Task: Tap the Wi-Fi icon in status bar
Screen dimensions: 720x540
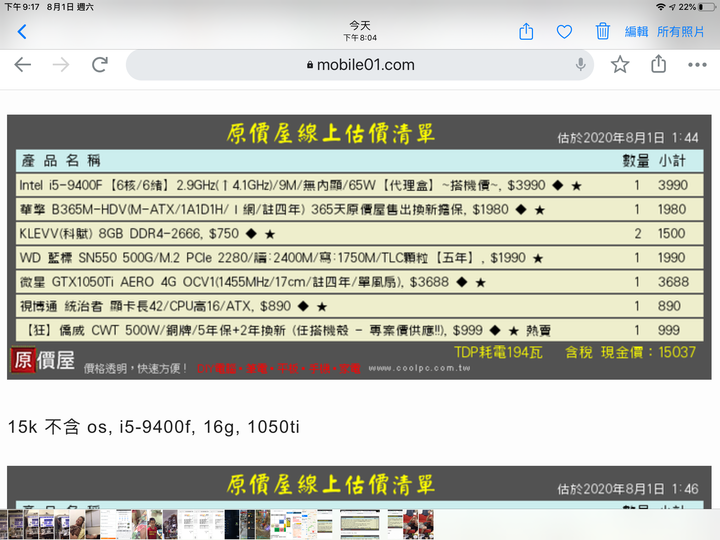Action: pos(661,7)
